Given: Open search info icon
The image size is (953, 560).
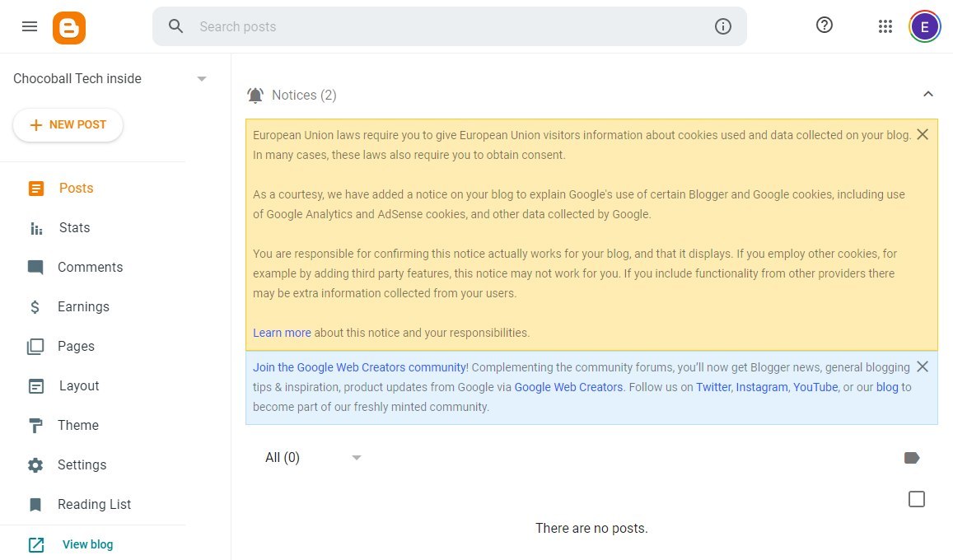Looking at the screenshot, I should pyautogui.click(x=722, y=26).
